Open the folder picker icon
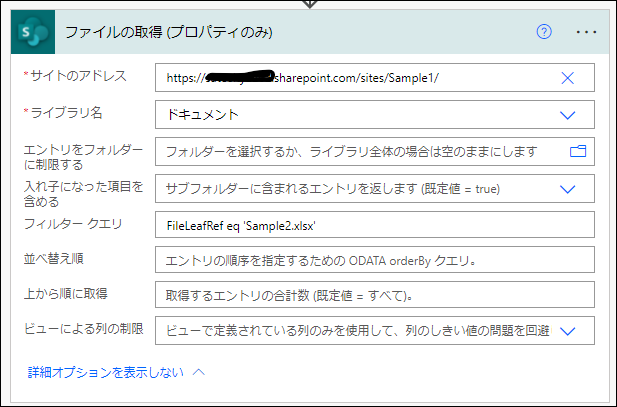 578,151
